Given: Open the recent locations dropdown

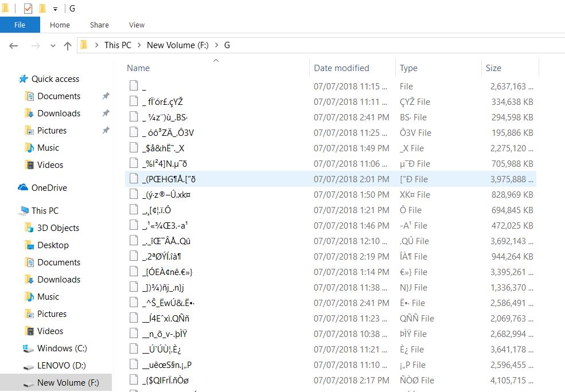Looking at the screenshot, I should click(x=53, y=46).
